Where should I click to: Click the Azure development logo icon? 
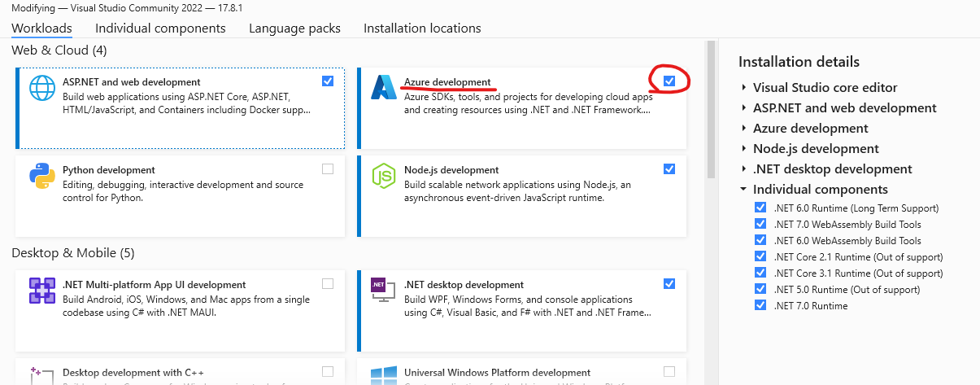click(383, 88)
